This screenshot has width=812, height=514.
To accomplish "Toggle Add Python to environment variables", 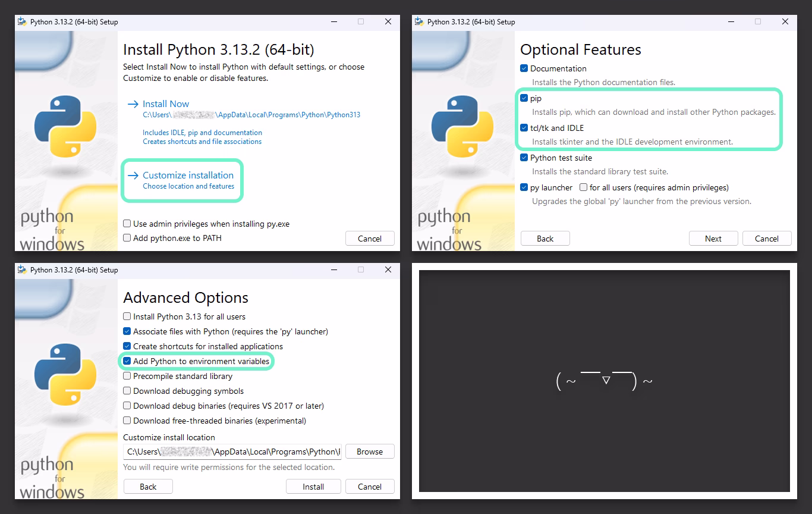I will 127,361.
